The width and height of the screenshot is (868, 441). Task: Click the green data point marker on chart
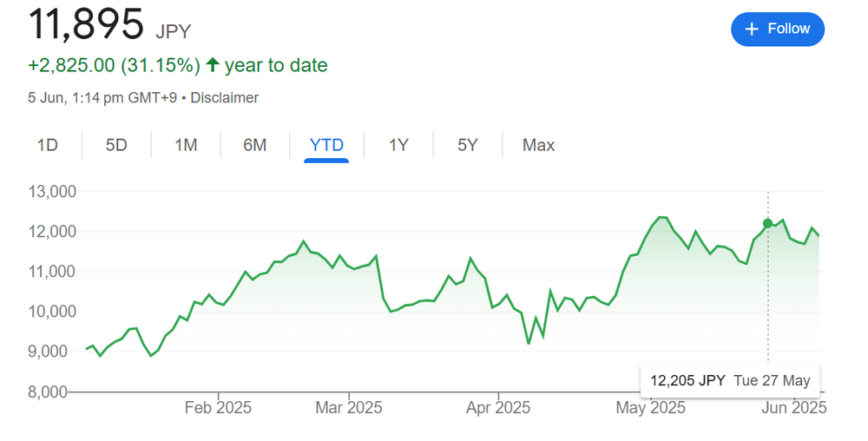click(x=767, y=223)
